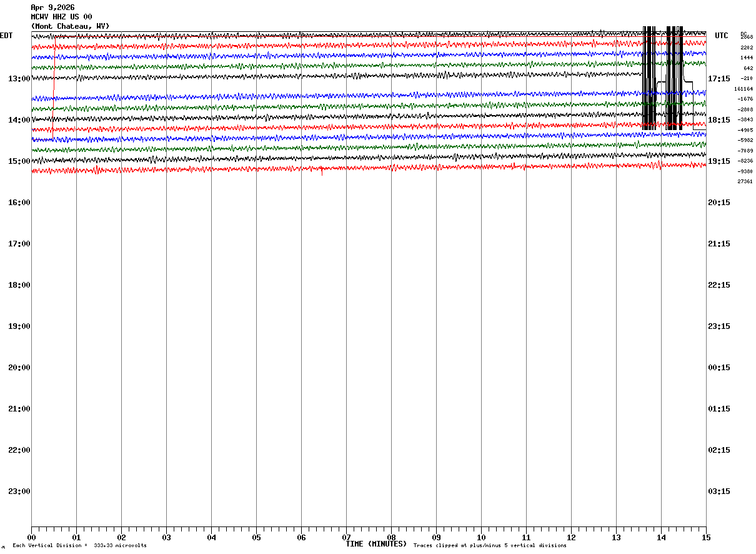Click the "03" minute axis label
This screenshot has width=756, height=554.
pos(166,538)
